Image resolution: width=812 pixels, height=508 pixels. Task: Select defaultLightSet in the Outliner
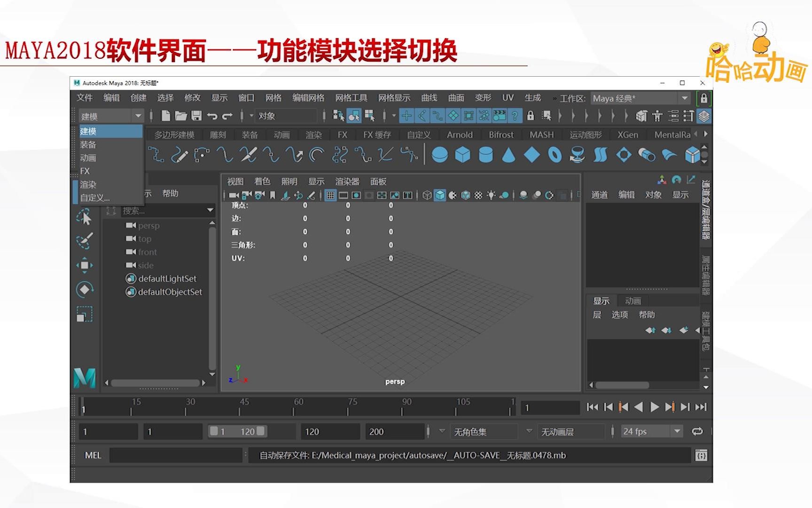[168, 278]
